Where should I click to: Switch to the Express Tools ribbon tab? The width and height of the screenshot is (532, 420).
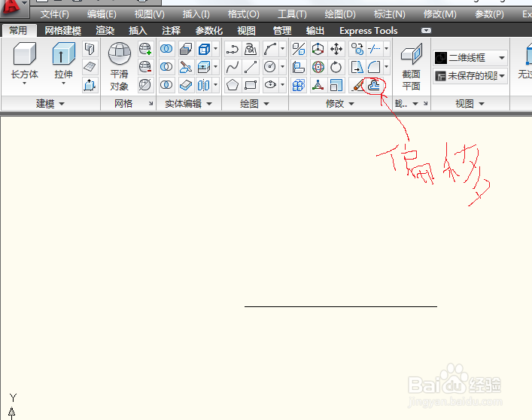coord(369,31)
